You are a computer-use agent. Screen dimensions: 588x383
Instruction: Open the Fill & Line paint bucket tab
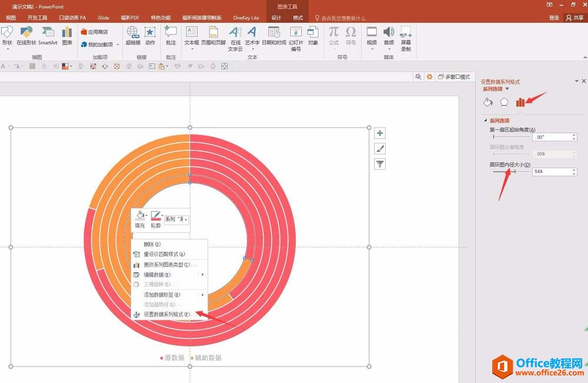pyautogui.click(x=487, y=102)
